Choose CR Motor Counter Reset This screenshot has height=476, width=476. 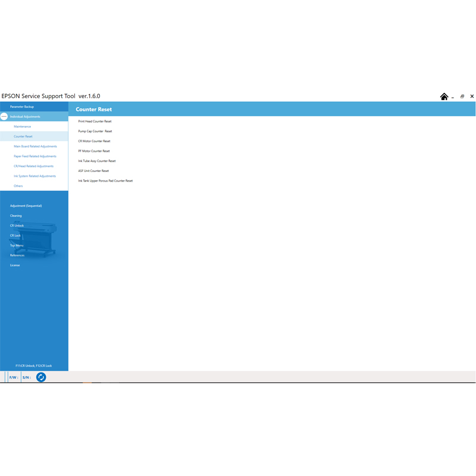point(94,141)
